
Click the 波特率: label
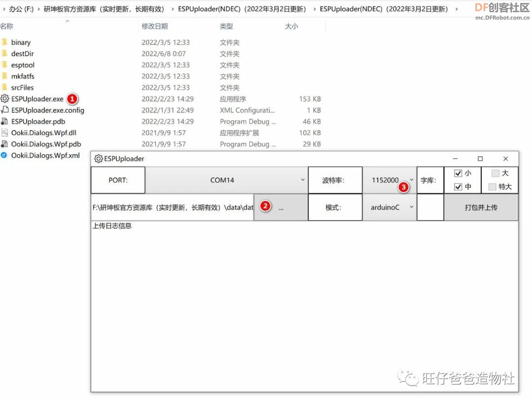(x=335, y=180)
